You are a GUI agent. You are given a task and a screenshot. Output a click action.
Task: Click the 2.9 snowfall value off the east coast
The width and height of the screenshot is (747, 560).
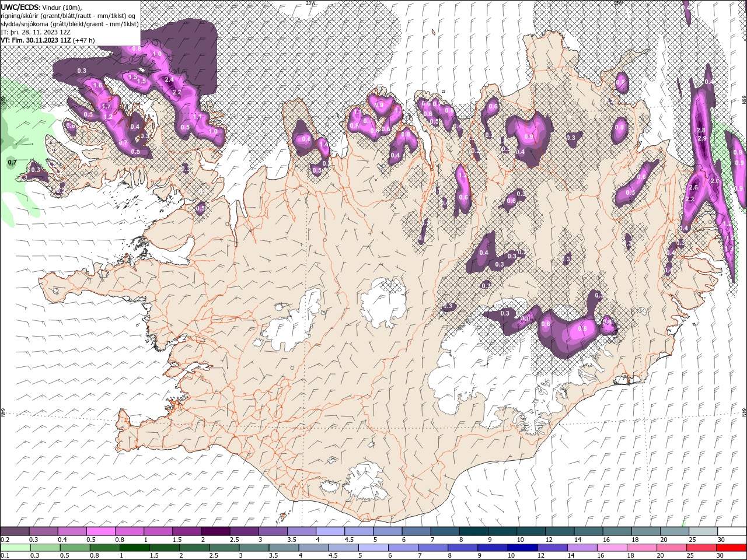click(702, 139)
